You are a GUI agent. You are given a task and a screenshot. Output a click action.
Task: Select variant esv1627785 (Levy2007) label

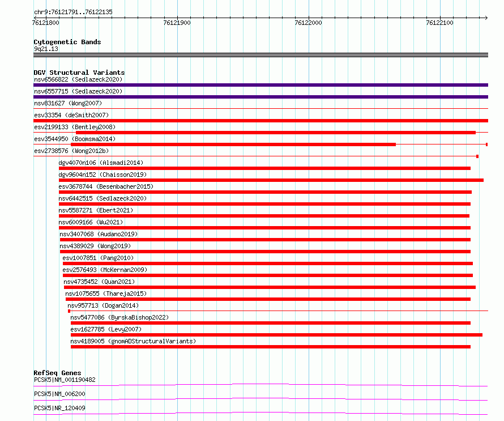106,329
